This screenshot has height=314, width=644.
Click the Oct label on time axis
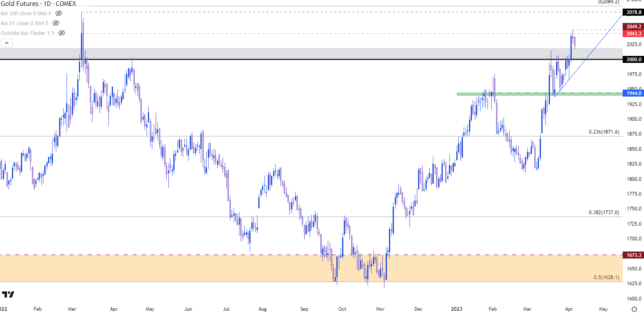click(x=342, y=309)
